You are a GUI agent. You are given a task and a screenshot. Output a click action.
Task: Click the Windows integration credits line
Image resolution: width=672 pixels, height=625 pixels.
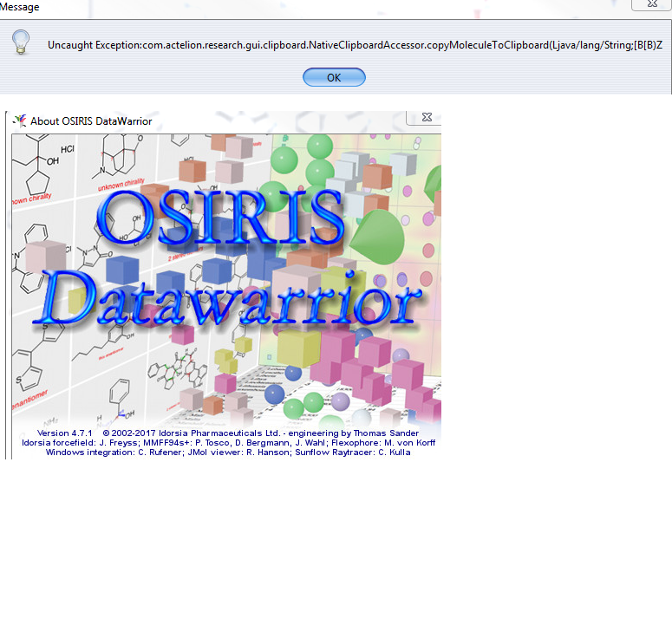(227, 452)
